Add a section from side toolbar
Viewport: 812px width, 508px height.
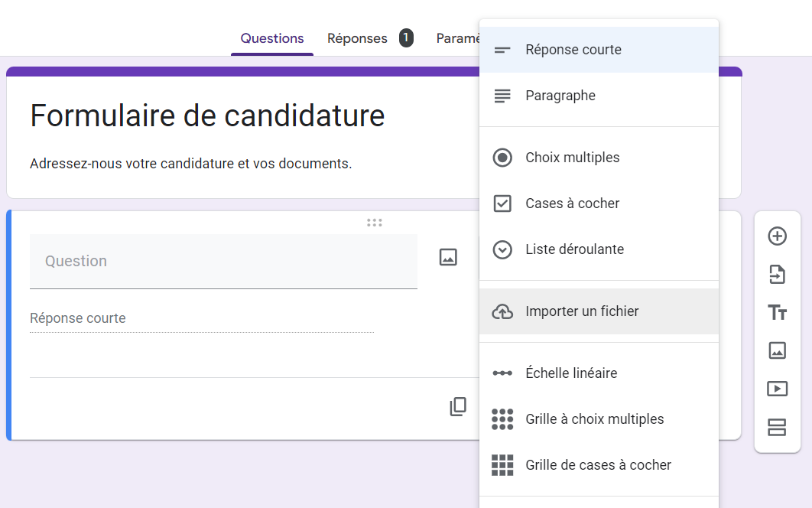point(777,427)
